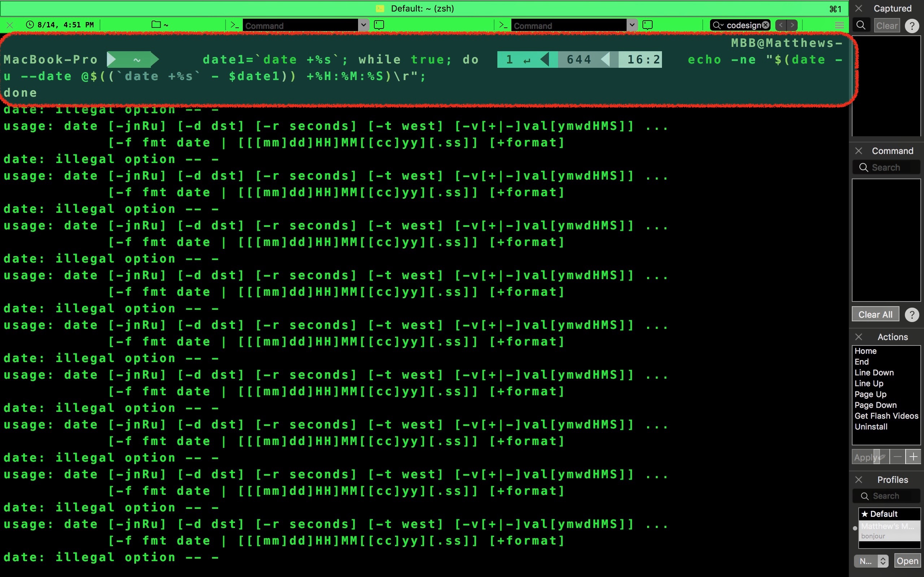Click the Captured panel magnifier icon
The image size is (924, 577).
[x=861, y=25]
